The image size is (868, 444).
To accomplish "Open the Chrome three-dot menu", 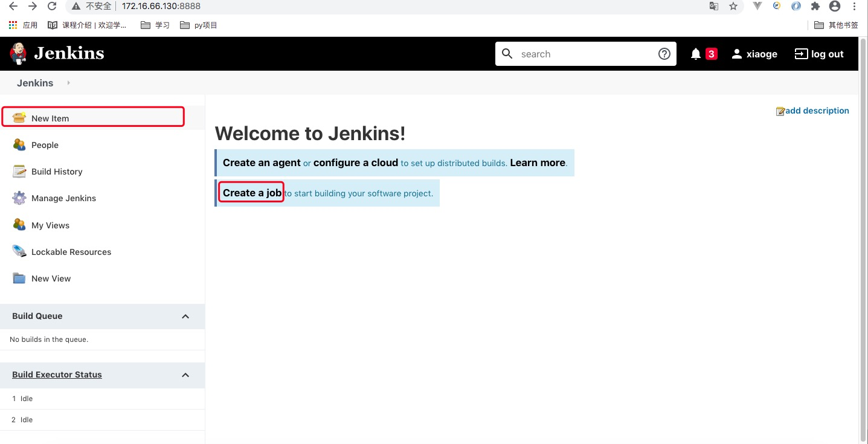I will pos(854,6).
